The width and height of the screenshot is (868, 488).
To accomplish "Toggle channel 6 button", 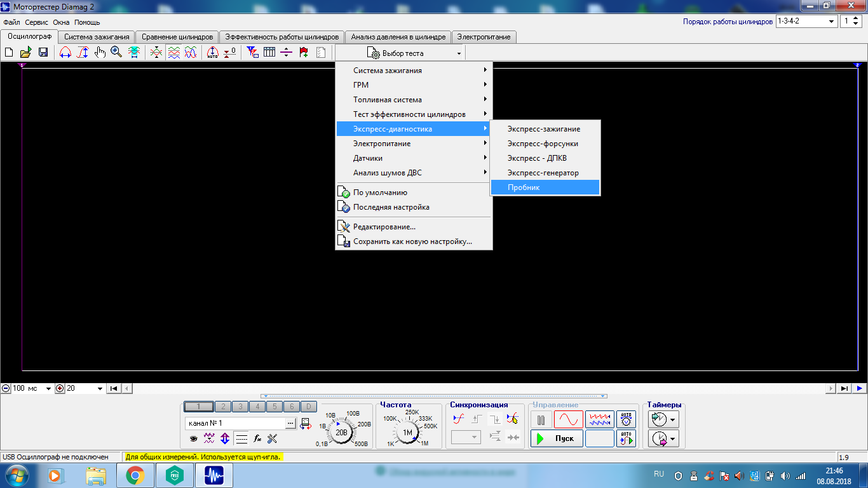I will [291, 407].
